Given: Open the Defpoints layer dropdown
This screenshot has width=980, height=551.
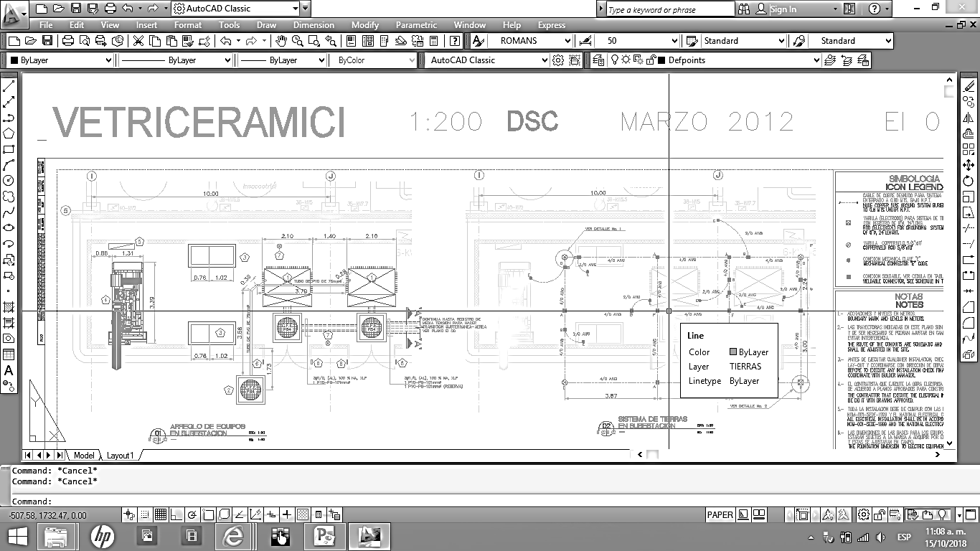Looking at the screenshot, I should tap(816, 60).
